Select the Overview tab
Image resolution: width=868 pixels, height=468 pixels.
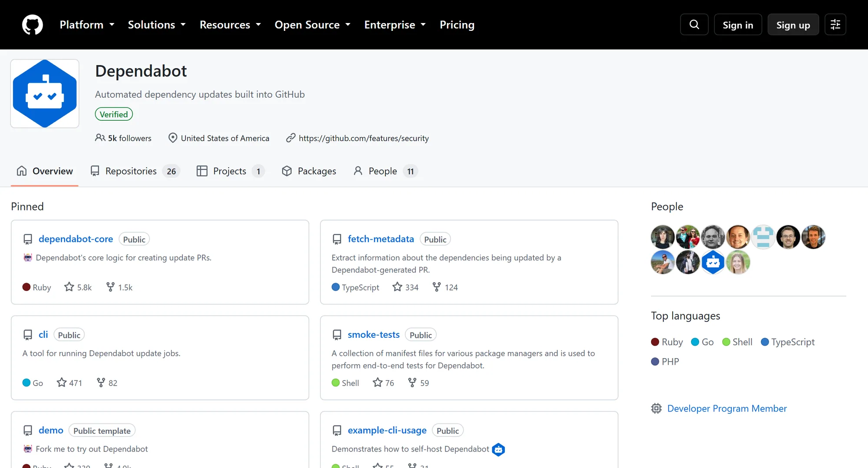click(45, 171)
